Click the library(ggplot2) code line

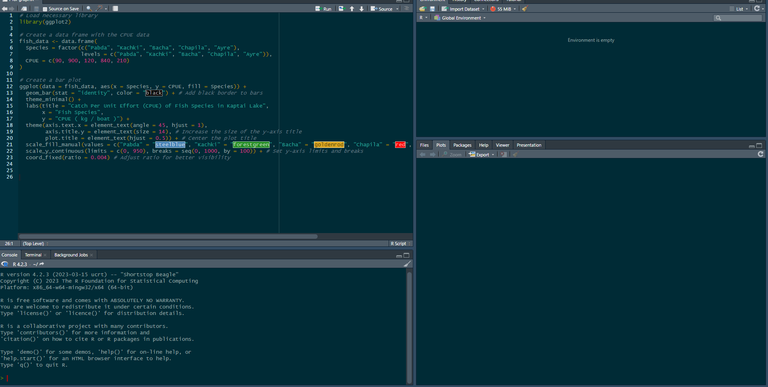coord(45,22)
